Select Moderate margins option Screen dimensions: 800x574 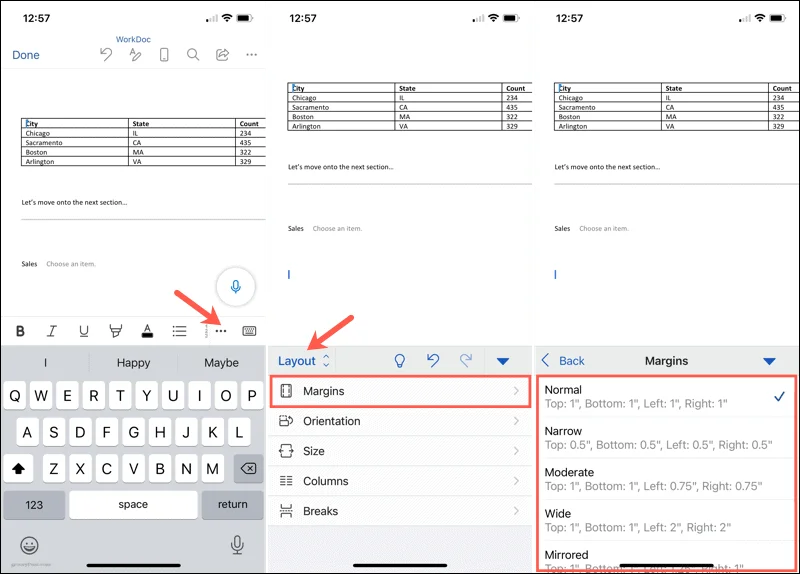666,479
